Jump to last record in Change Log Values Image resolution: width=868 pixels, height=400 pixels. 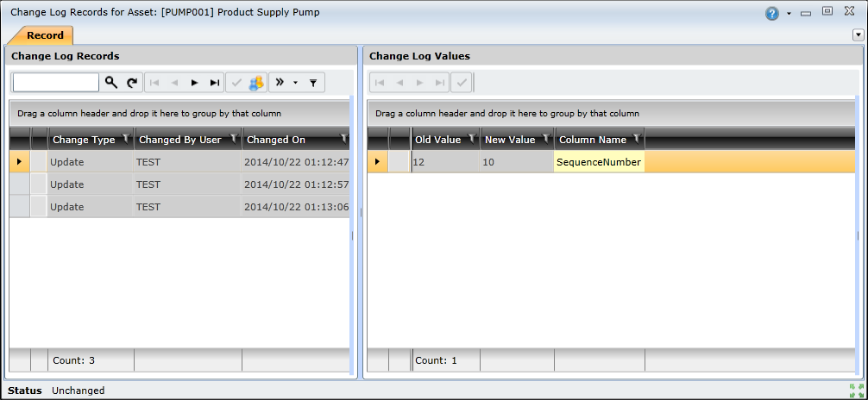click(440, 83)
